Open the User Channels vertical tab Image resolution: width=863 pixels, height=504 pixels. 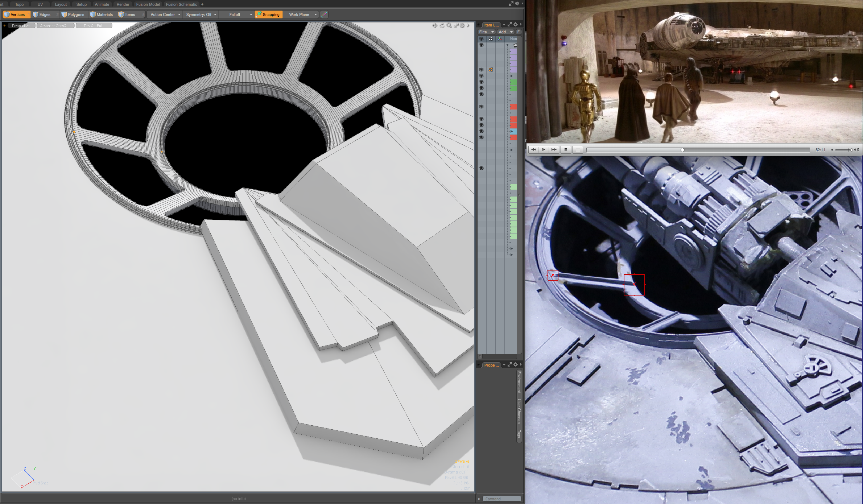[519, 412]
